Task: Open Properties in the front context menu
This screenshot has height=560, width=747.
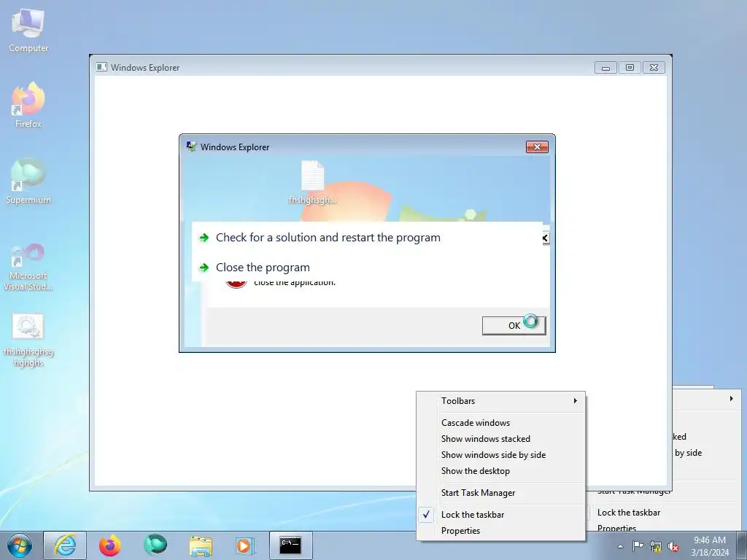Action: point(501,531)
